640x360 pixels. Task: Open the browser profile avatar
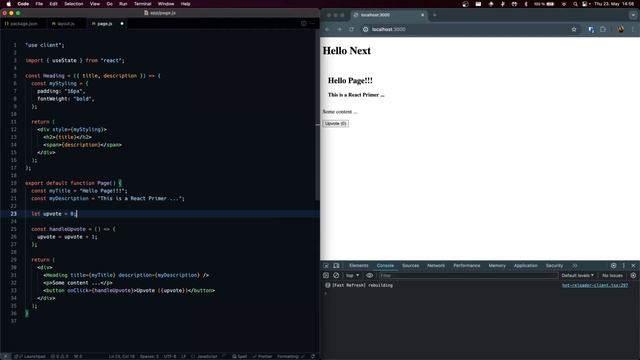click(621, 29)
